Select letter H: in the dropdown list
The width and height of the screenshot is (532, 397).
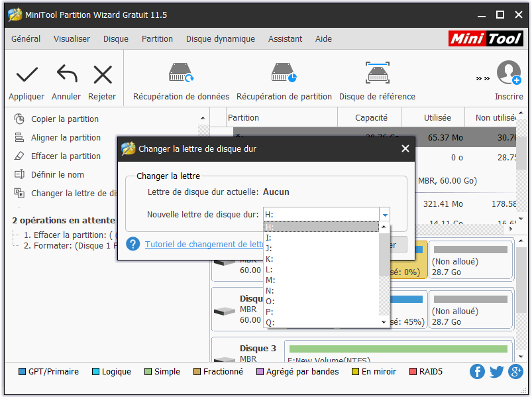[321, 227]
